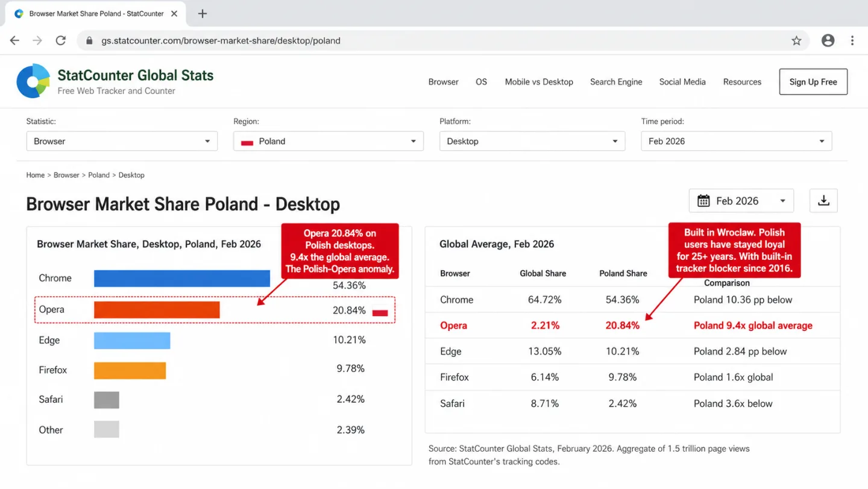Image resolution: width=868 pixels, height=489 pixels.
Task: Click 'Poland 1.6x global' cell
Action: point(733,377)
